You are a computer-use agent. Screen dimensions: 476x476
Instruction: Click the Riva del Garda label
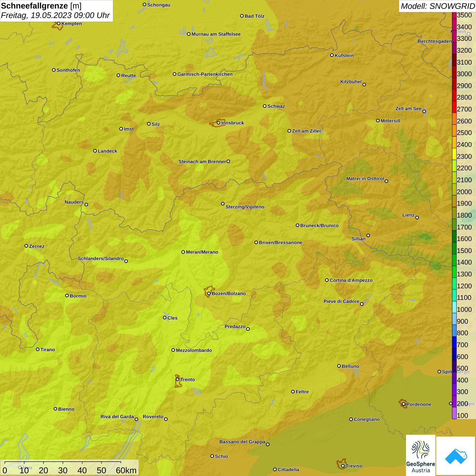point(117,417)
